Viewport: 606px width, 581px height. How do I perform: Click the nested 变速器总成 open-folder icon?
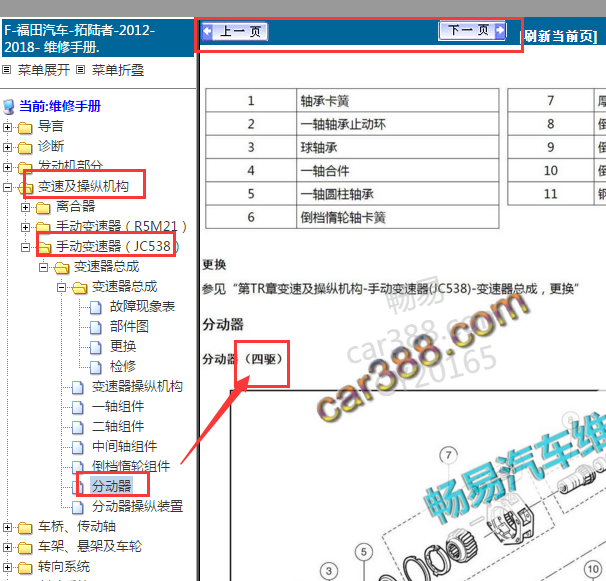pyautogui.click(x=80, y=288)
